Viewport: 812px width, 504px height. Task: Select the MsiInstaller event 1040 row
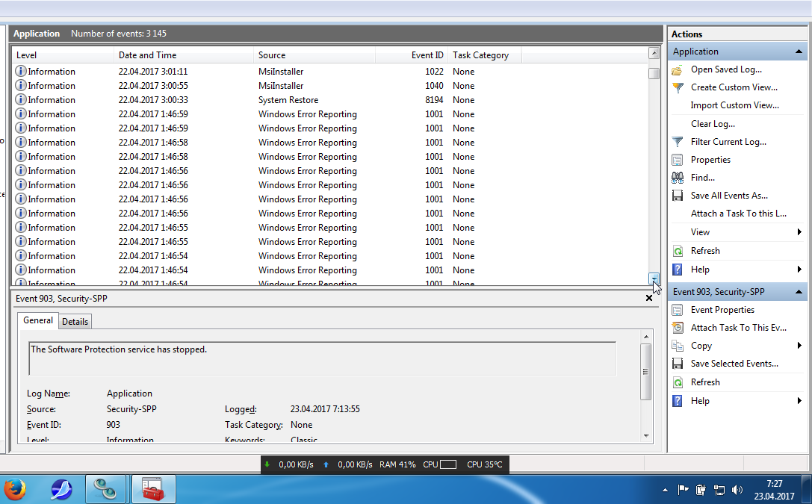point(329,86)
